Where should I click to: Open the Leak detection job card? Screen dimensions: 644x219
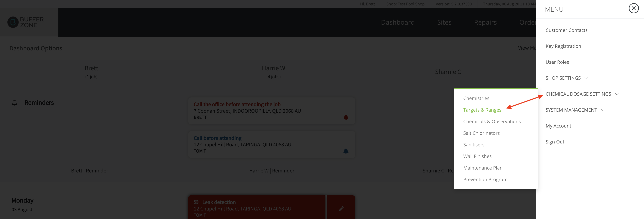point(257,208)
